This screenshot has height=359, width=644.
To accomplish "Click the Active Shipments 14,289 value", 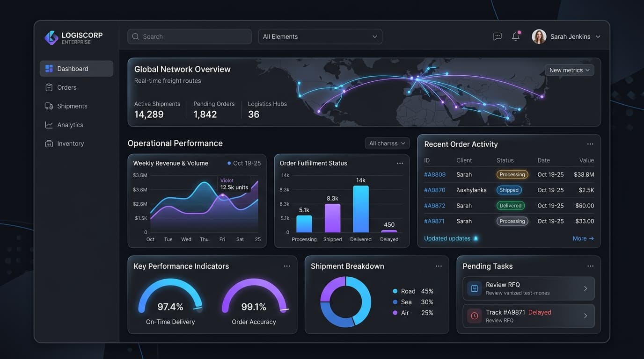I will pyautogui.click(x=149, y=115).
